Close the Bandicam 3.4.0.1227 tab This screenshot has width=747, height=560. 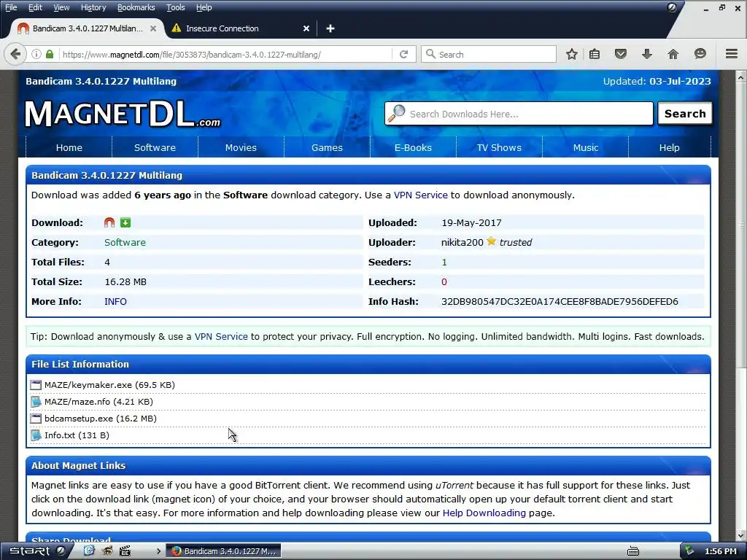pos(153,28)
